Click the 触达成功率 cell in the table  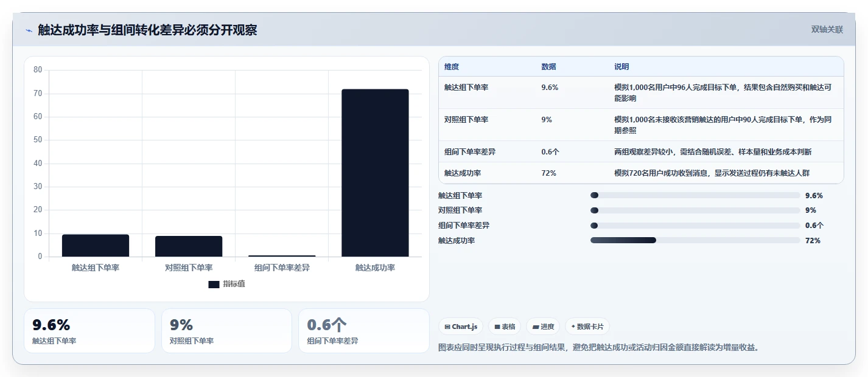pos(463,173)
